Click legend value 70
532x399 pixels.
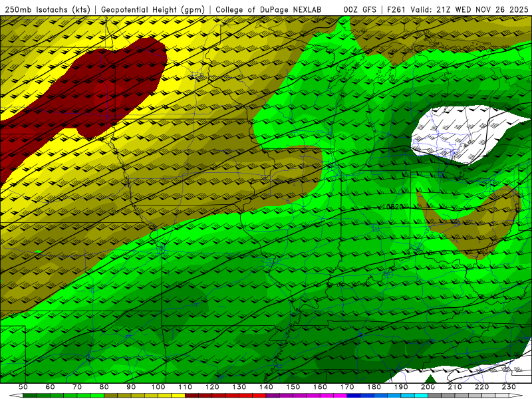77,387
